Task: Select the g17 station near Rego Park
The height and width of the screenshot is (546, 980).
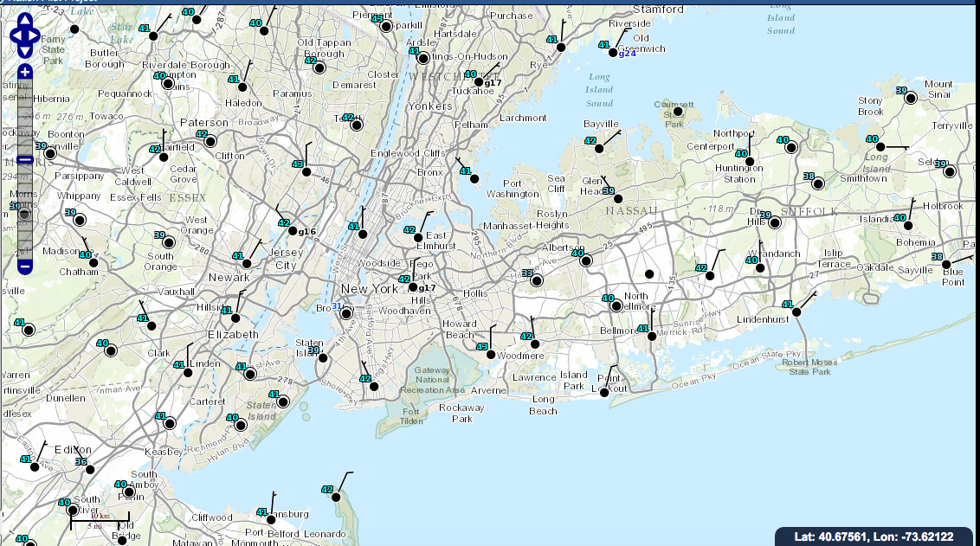Action: 412,287
